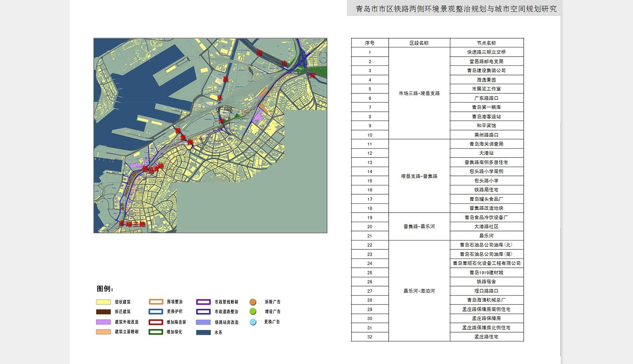This screenshot has height=364, width=633.
Task: Pick the brown 拆迁建筑 color swatch
Action: pos(103,312)
